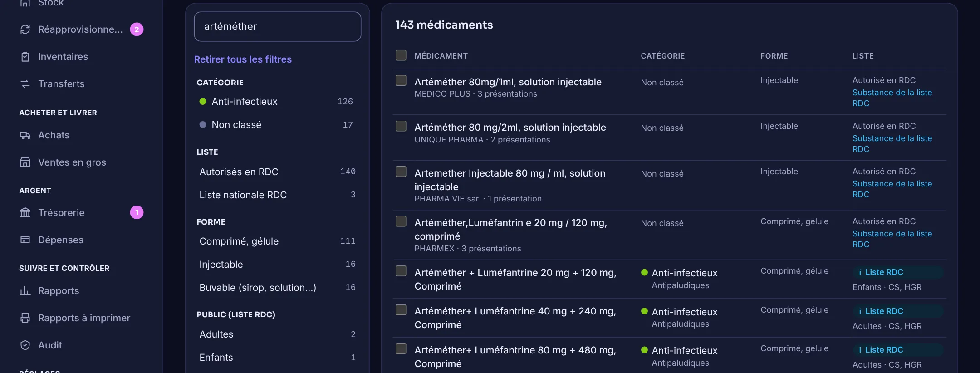Image resolution: width=980 pixels, height=373 pixels.
Task: Check Artéméther+ Luméfantrine 40 mg + 240 mg row
Action: [401, 310]
